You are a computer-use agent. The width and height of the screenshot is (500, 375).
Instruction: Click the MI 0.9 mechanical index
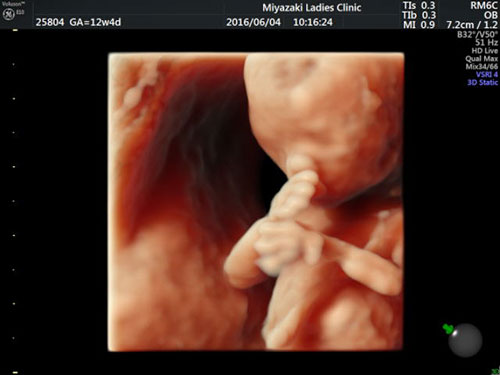point(419,25)
